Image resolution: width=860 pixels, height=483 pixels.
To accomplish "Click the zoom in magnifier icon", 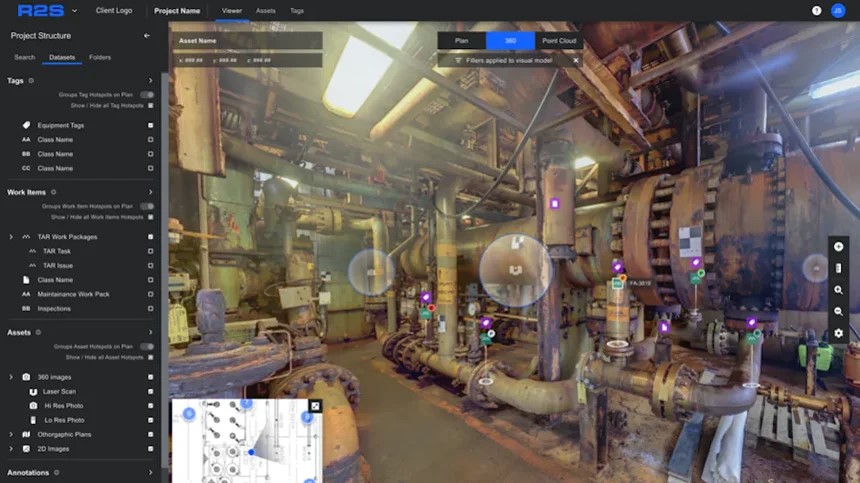I will coord(838,290).
